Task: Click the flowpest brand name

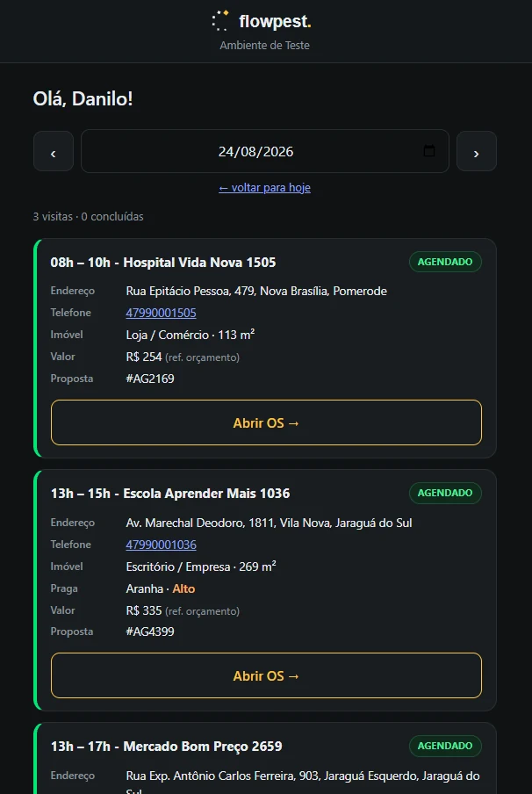Action: (275, 21)
